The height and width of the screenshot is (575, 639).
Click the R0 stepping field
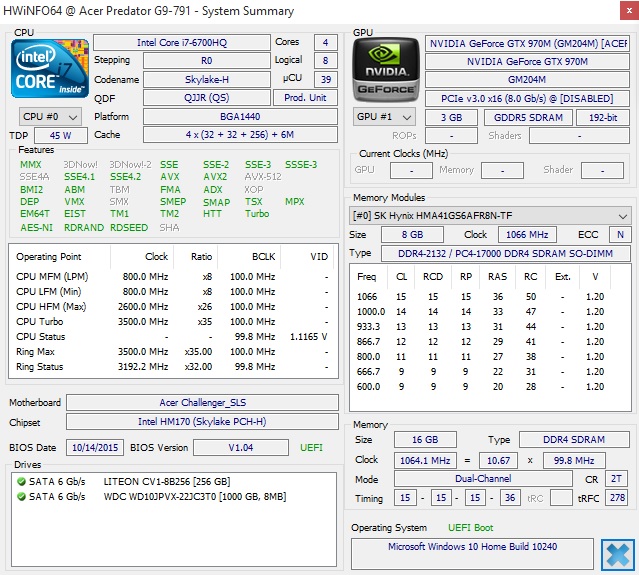(207, 61)
